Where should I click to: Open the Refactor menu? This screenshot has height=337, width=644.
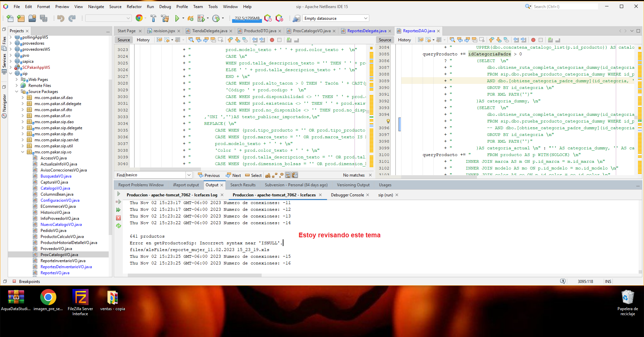[134, 6]
